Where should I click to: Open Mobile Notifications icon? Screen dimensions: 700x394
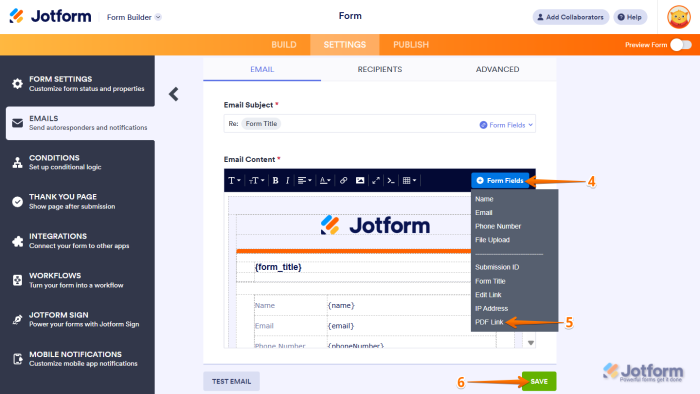coord(17,359)
